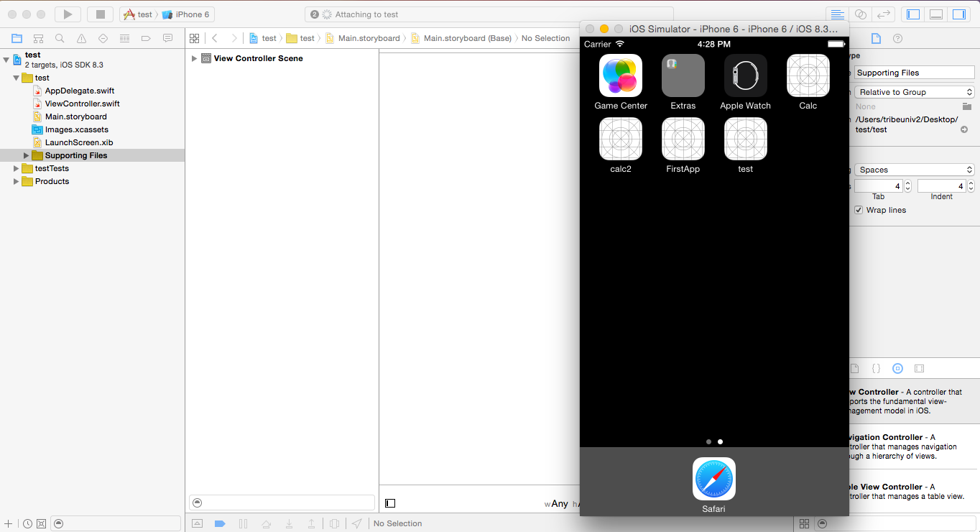Image resolution: width=980 pixels, height=532 pixels.
Task: Toggle the Wrap lines checkbox
Action: pyautogui.click(x=859, y=210)
